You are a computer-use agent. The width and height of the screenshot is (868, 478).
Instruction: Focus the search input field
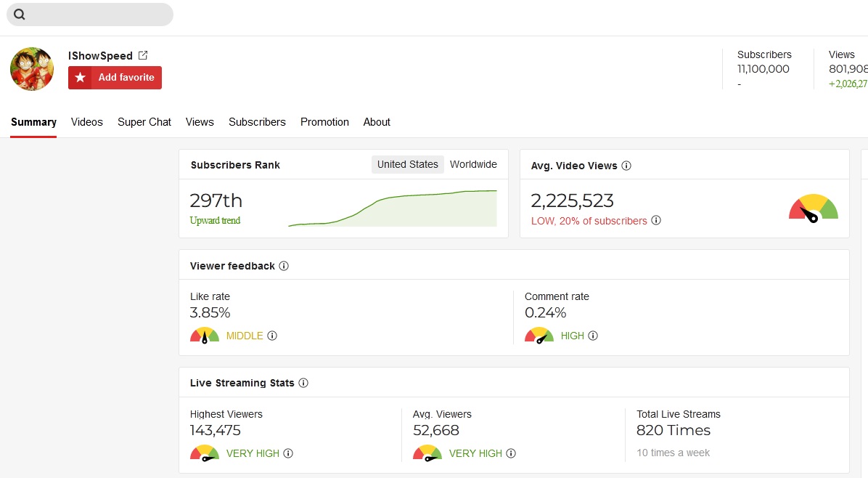click(x=90, y=15)
